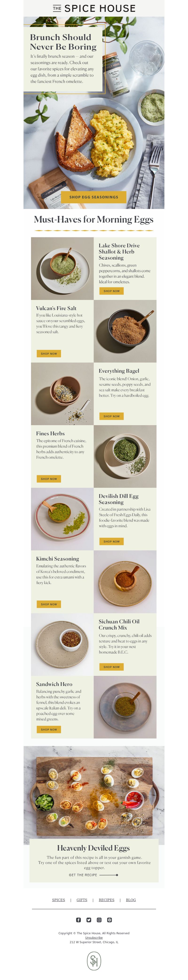Click The Spice House header logo

click(x=94, y=8)
